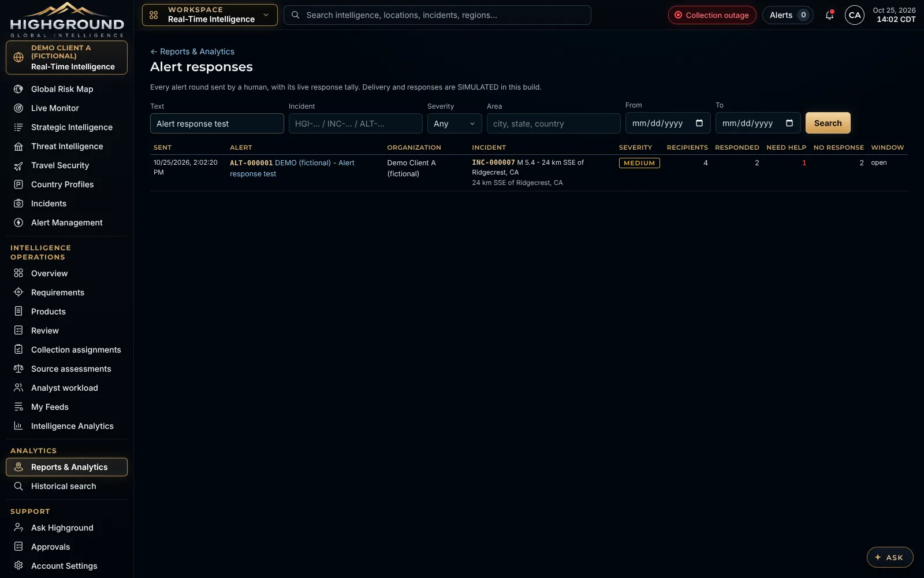Click the Area city, state, country field
This screenshot has height=578, width=924.
click(554, 124)
